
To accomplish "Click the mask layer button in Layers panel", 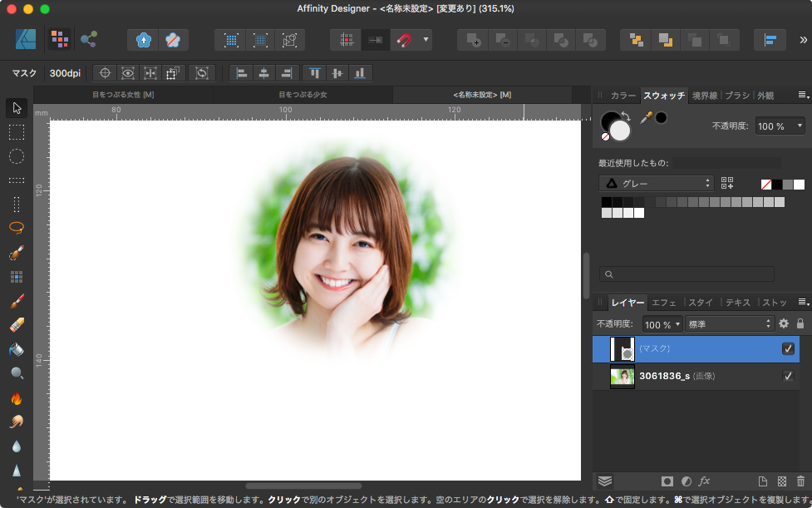I will click(667, 481).
